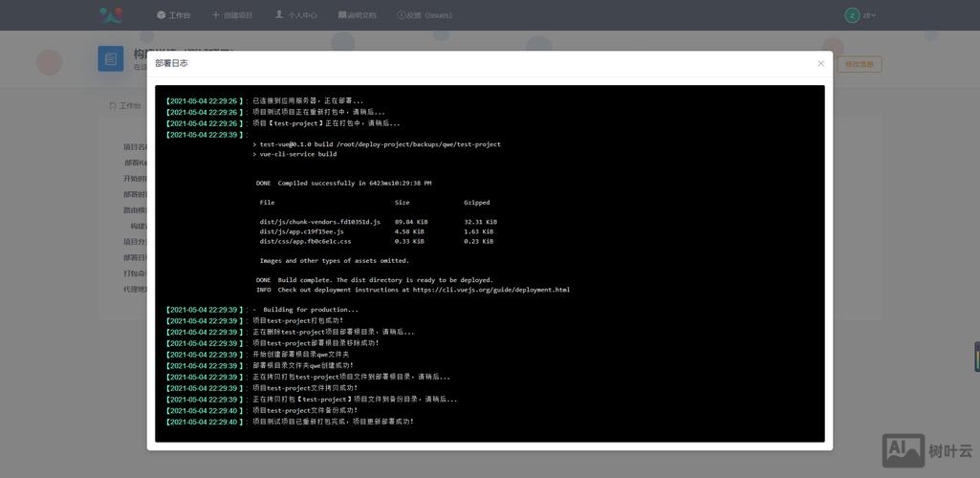Click the timestamp 2021-05-04 22:29:40 on last line
980x478 pixels.
(204, 423)
